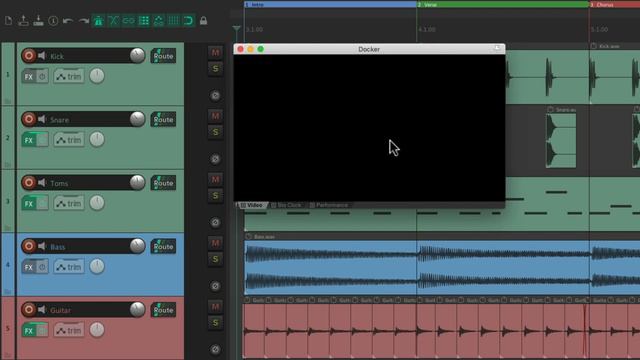Click the Undo arrow icon
This screenshot has height=360, width=640.
click(x=68, y=20)
